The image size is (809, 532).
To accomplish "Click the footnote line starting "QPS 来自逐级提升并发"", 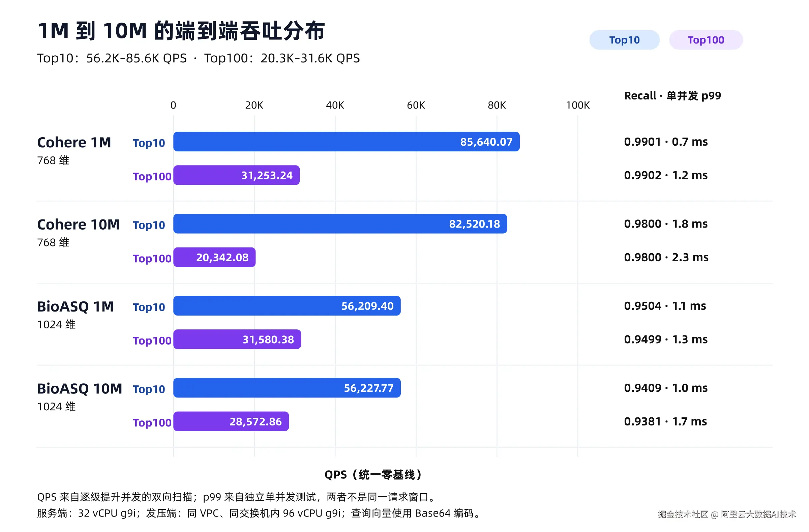I will click(x=237, y=497).
